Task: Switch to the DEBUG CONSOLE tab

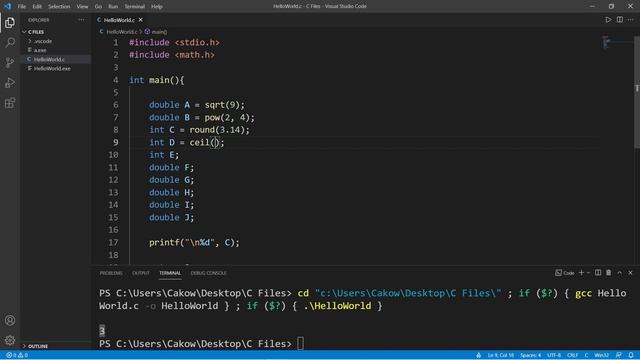Action: [209, 273]
